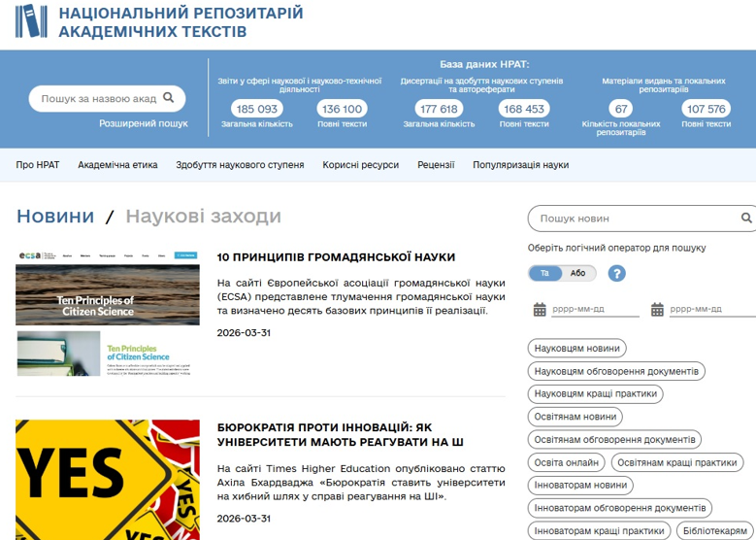
Task: Open the first calendar icon for start date
Action: coord(540,309)
